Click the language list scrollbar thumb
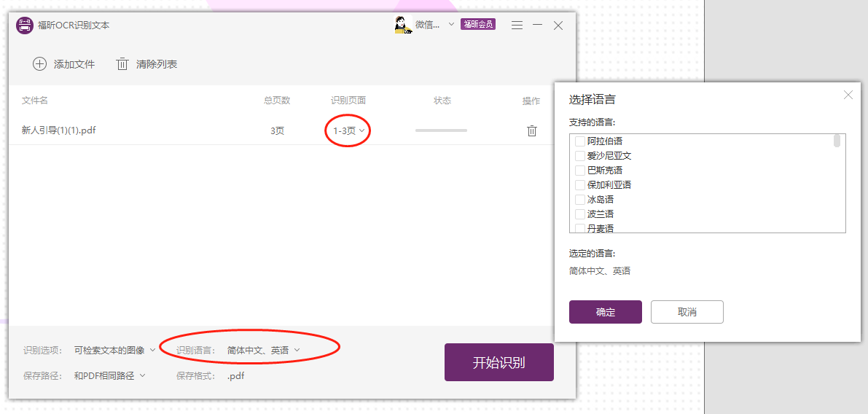The height and width of the screenshot is (414, 868). 837,141
